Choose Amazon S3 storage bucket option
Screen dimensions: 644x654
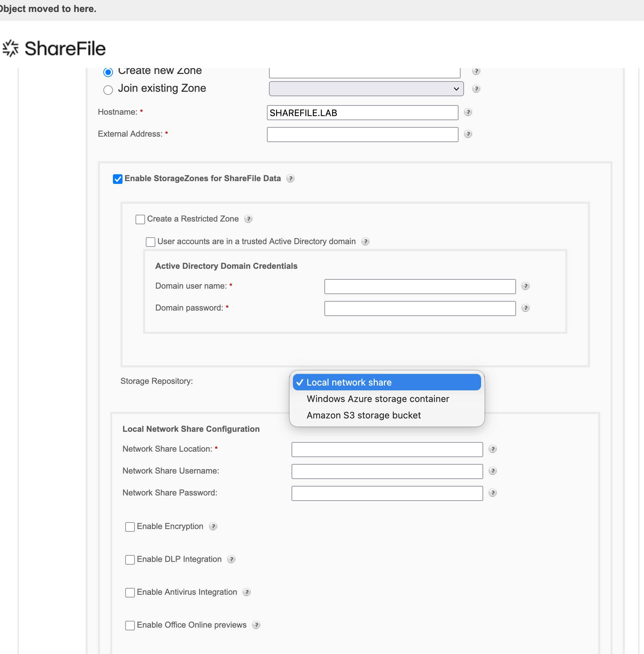click(x=387, y=415)
